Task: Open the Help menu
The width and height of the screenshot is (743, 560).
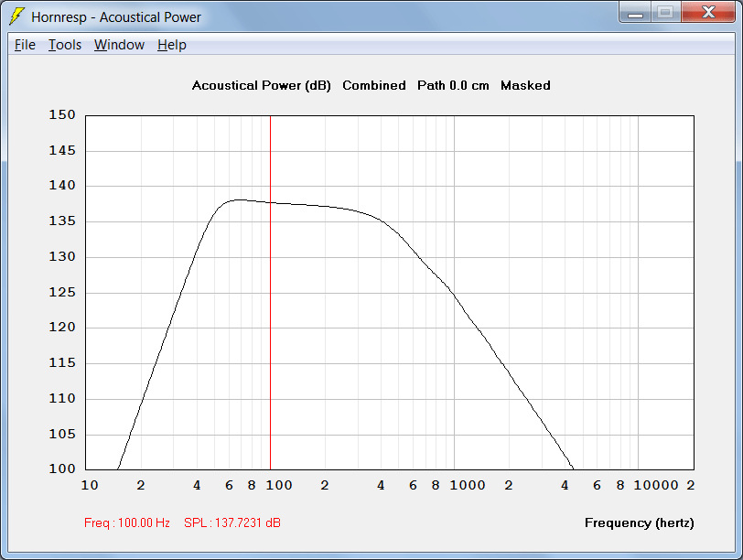Action: coord(172,45)
